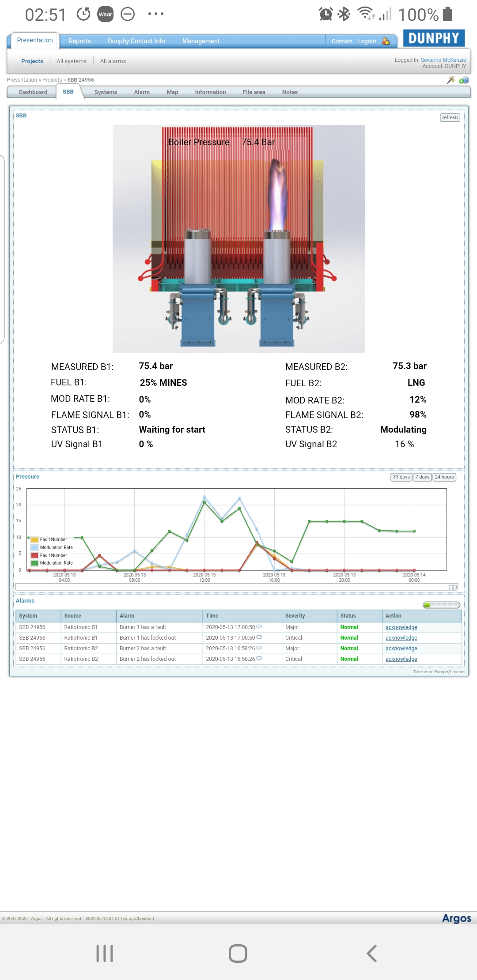Sort alarms by the Time column header

click(242, 615)
